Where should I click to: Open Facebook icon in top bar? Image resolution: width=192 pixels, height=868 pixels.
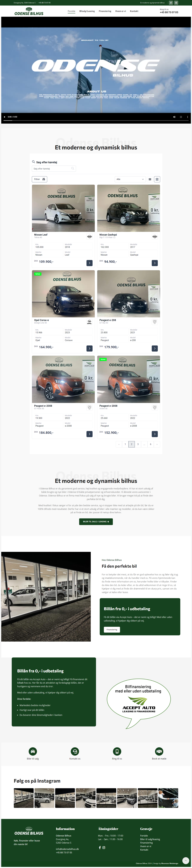(x=170, y=3)
